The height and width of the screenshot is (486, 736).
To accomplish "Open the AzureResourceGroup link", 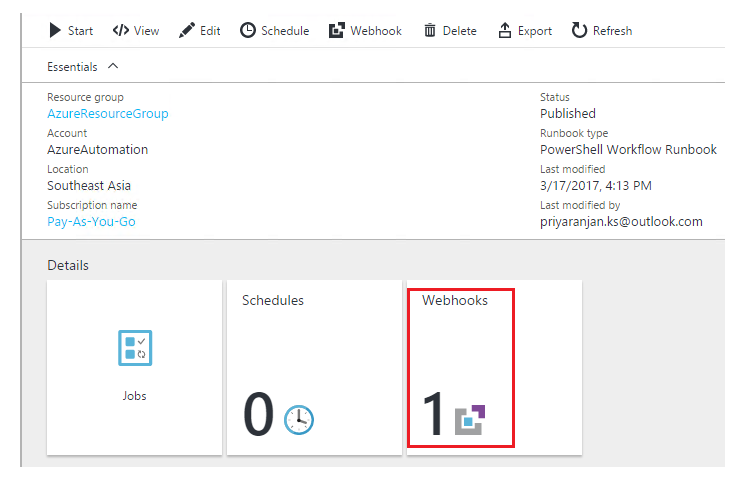I will (107, 114).
